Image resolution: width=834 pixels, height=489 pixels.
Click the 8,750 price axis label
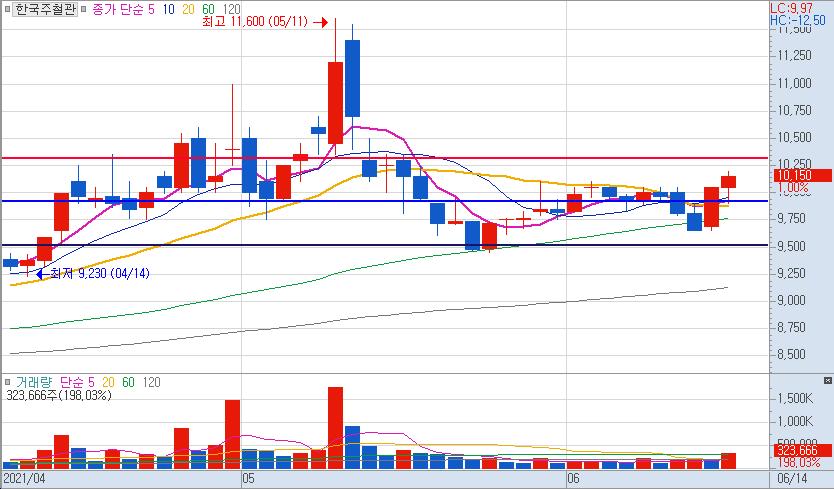pyautogui.click(x=791, y=327)
